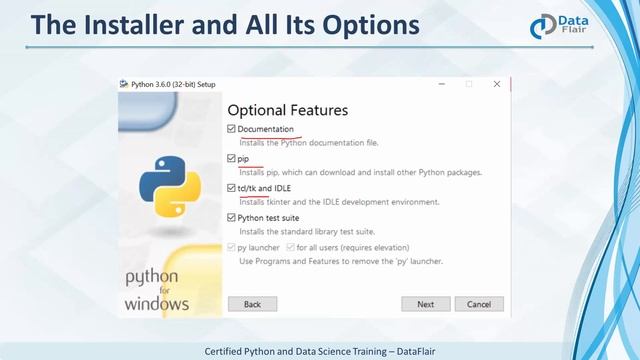Toggle the pip checkbox
The image size is (640, 360).
[x=231, y=158]
